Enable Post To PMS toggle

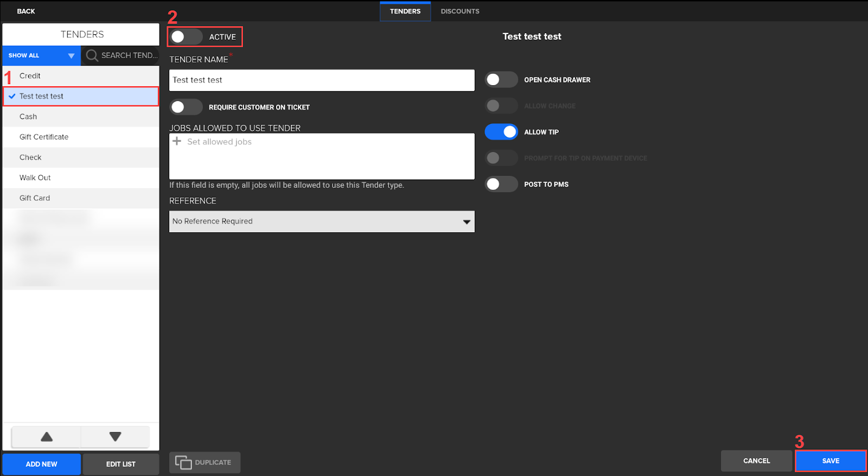click(x=501, y=185)
